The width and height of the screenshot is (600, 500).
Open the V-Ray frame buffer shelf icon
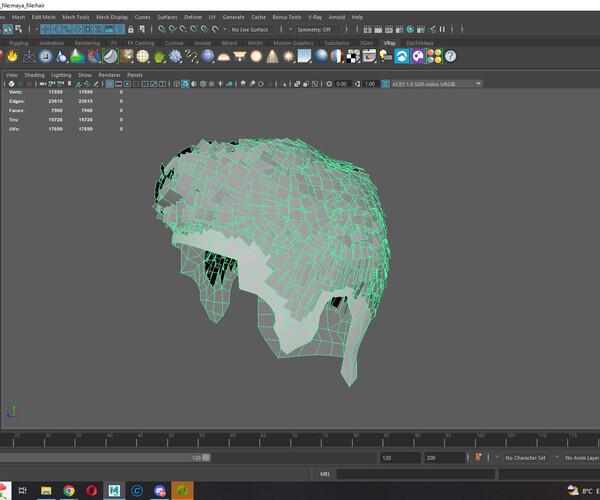(x=369, y=56)
